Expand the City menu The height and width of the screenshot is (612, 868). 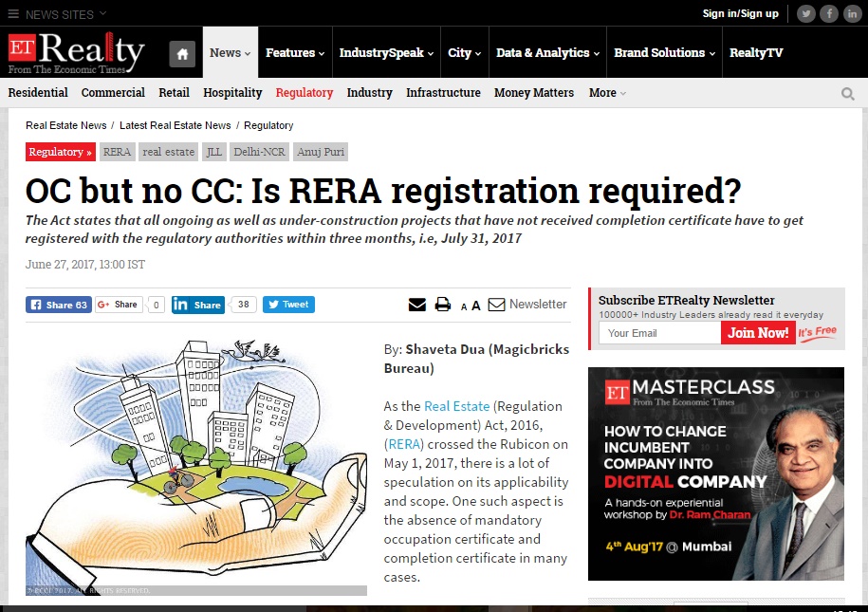465,52
